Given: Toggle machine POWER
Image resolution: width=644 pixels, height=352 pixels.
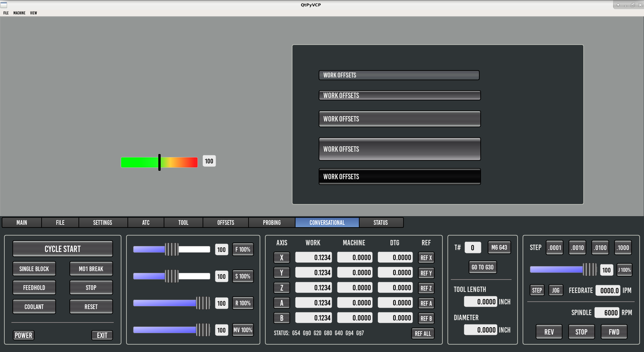Looking at the screenshot, I should click(x=23, y=335).
